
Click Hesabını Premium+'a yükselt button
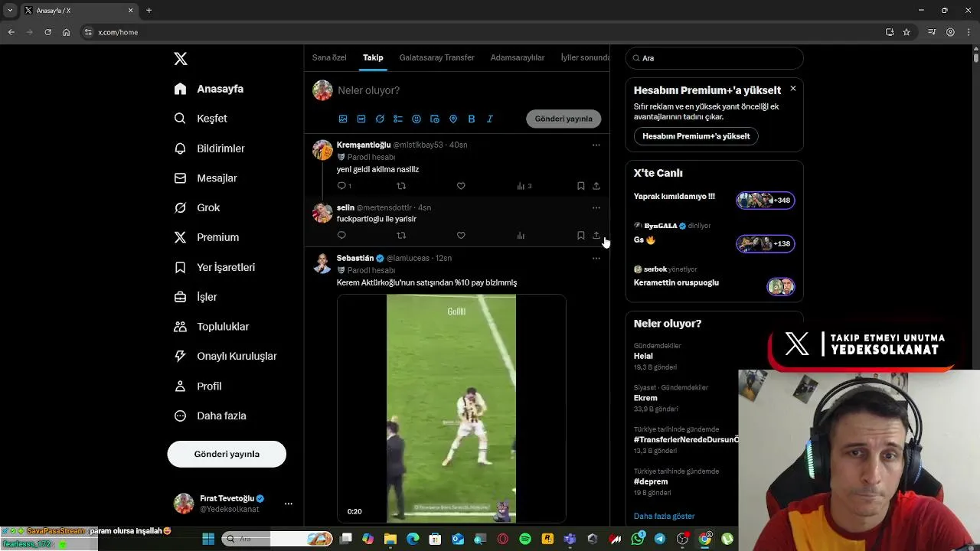coord(696,136)
